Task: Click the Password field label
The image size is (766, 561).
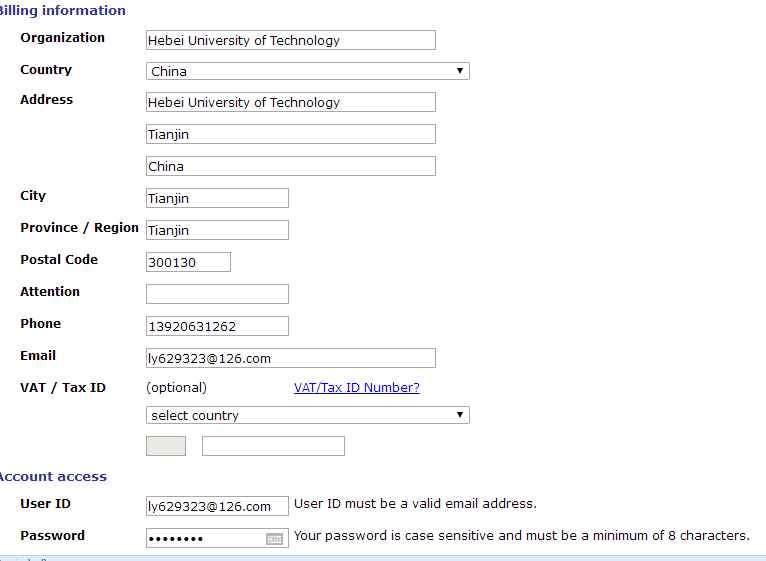Action: 52,536
